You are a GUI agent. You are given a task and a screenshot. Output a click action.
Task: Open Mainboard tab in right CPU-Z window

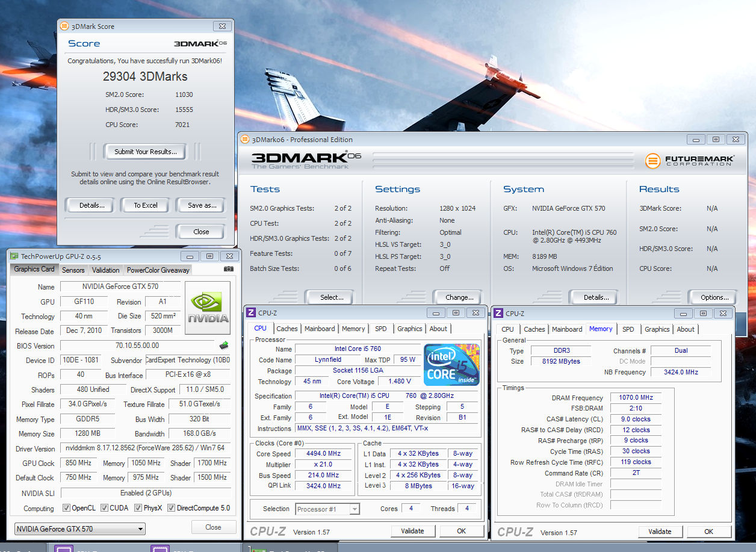567,329
